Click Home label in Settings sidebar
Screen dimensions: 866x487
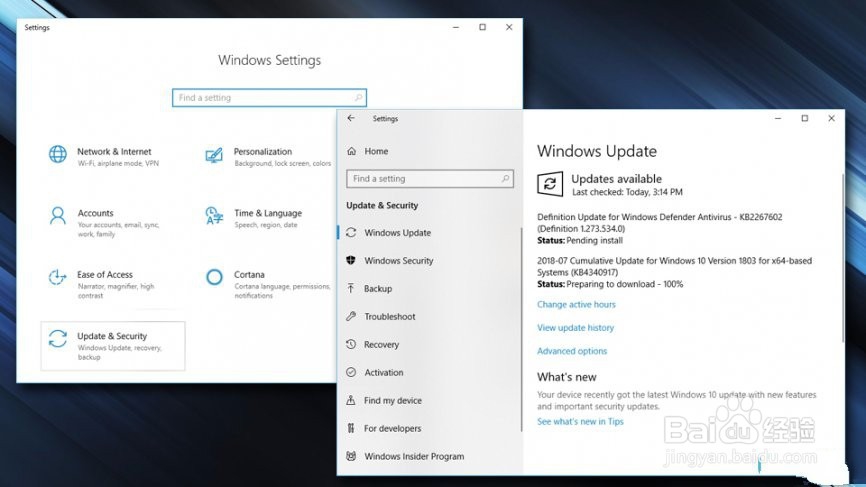click(x=376, y=151)
